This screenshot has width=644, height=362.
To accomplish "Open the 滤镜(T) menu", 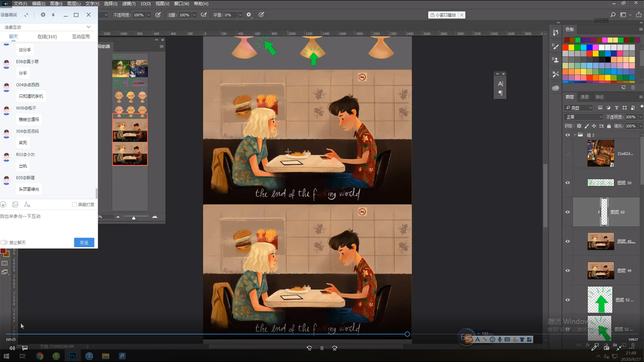I will pos(129,4).
